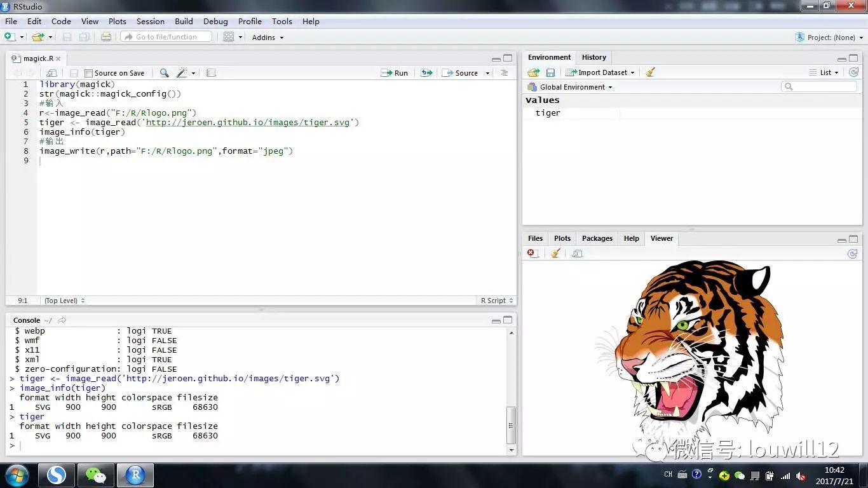Remove current viewer item red X icon
868x488 pixels.
(532, 254)
